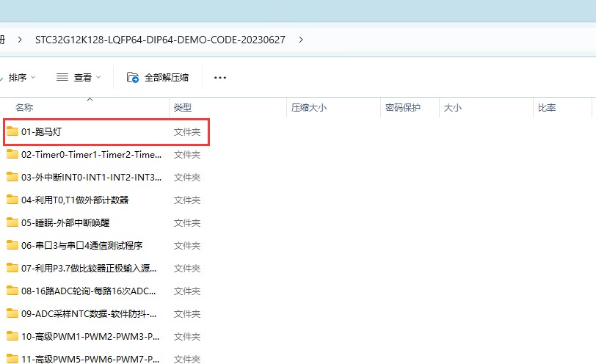Click 全部解压缩 extract all button
The height and width of the screenshot is (364, 596).
pos(158,78)
